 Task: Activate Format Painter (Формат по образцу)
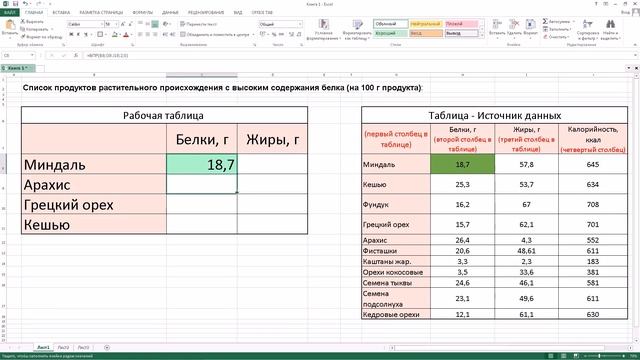click(x=41, y=37)
